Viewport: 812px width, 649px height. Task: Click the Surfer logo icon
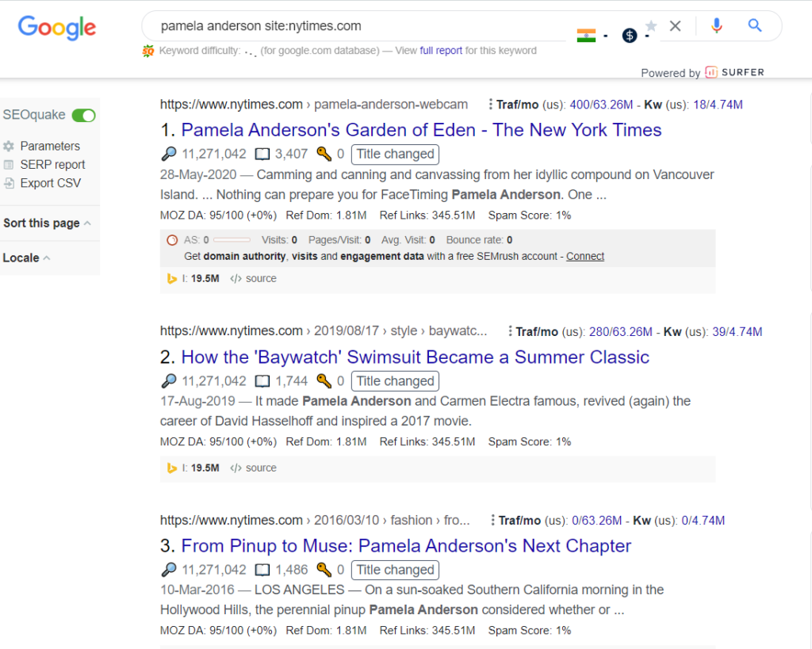[x=711, y=72]
